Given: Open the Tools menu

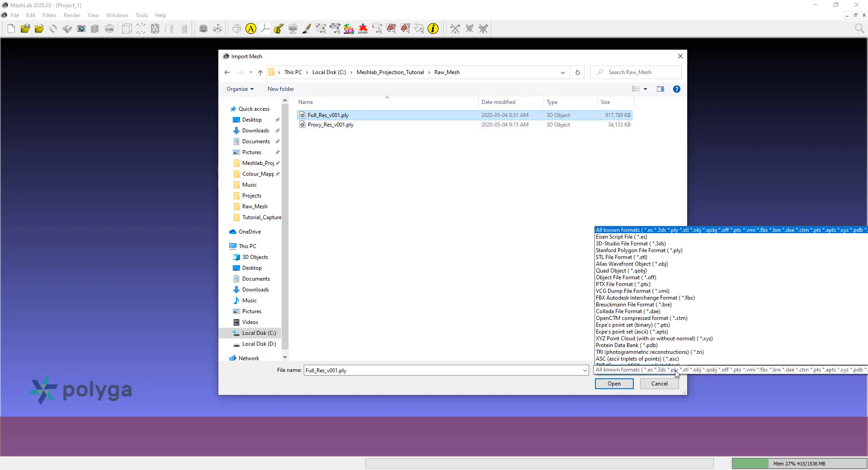Looking at the screenshot, I should coord(142,15).
